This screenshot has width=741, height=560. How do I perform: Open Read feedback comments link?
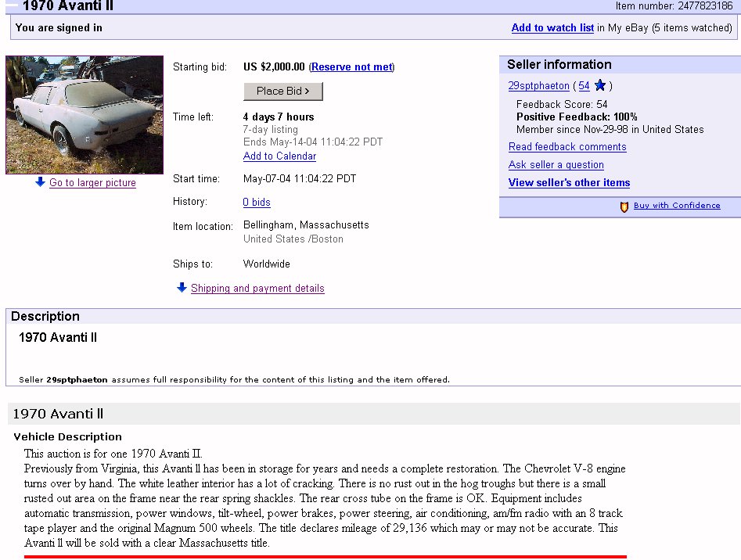click(x=567, y=147)
